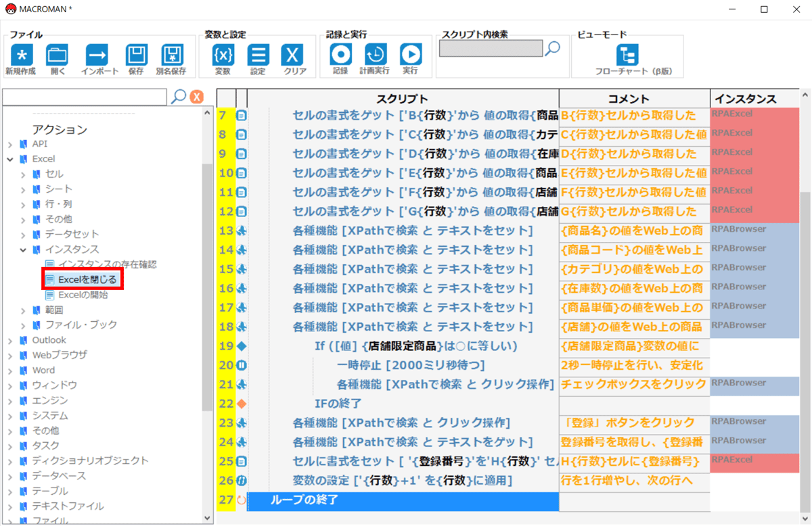Select the システム category
The width and height of the screenshot is (812, 526).
tap(50, 416)
